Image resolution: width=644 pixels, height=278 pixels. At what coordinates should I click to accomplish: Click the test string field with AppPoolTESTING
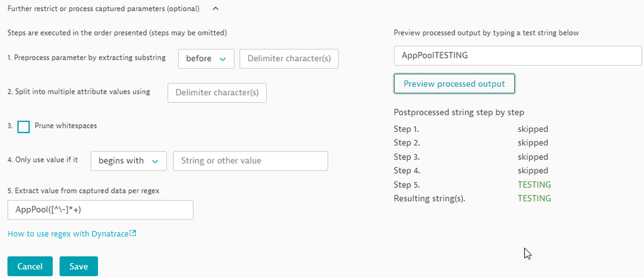[518, 55]
